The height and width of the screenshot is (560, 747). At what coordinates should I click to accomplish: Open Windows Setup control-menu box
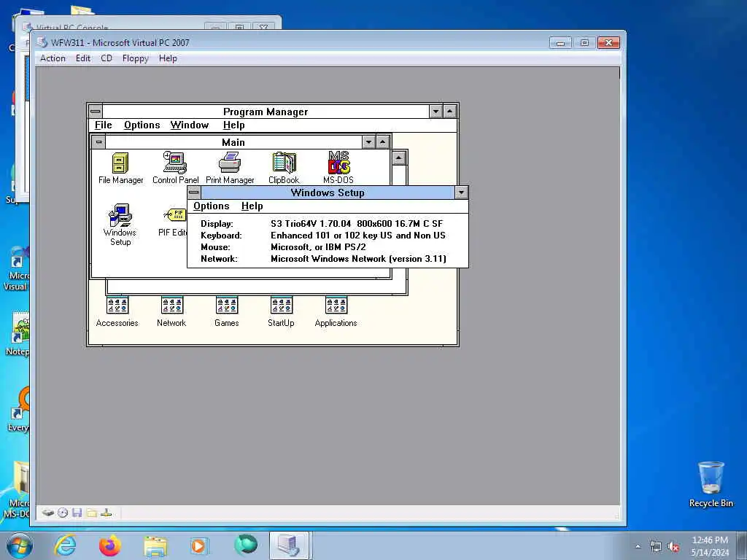point(194,192)
